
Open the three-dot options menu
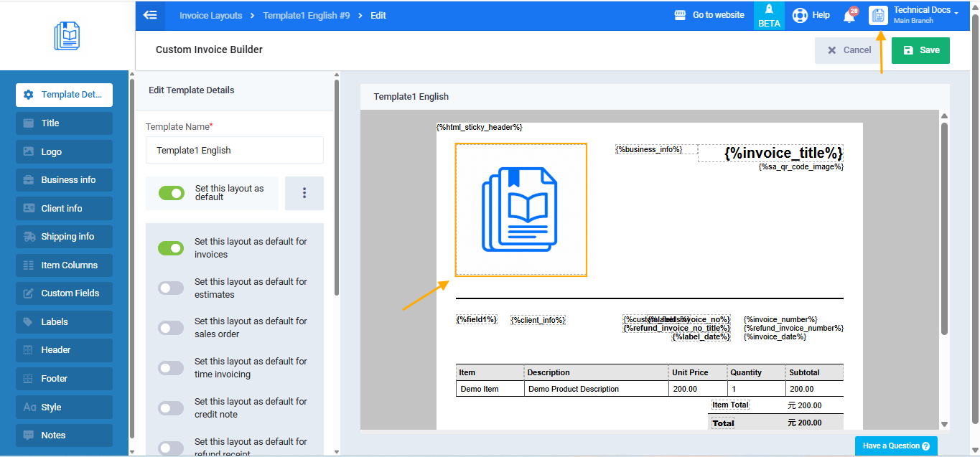(x=304, y=193)
